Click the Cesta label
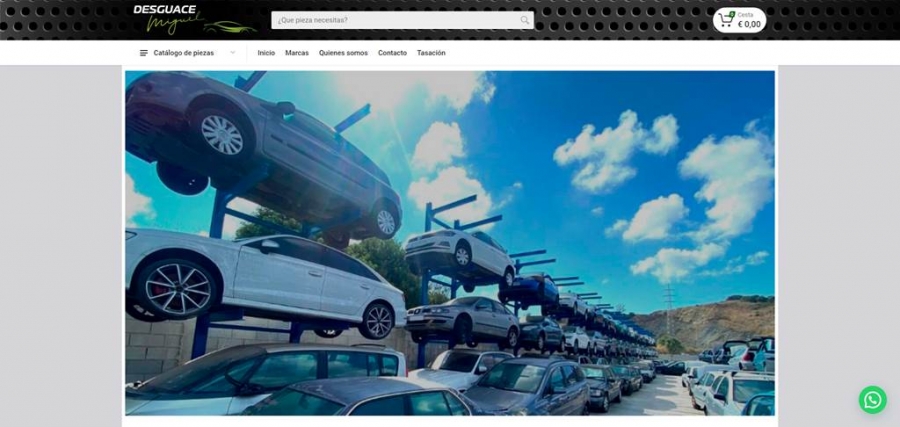900x427 pixels. coord(746,14)
